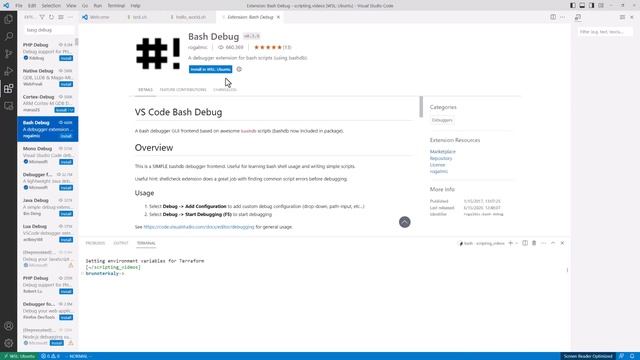Refresh the extensions list
This screenshot has width=640, height=360.
pos(51,17)
